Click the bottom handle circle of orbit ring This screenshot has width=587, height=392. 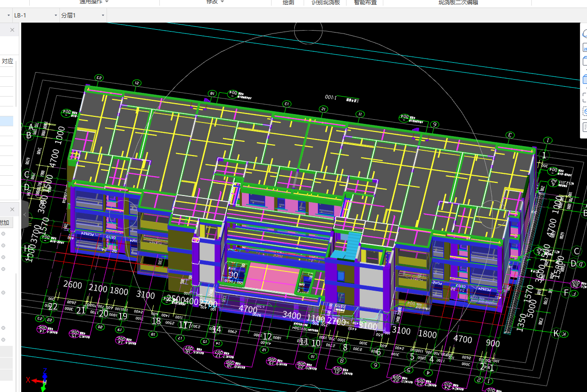pyautogui.click(x=308, y=388)
